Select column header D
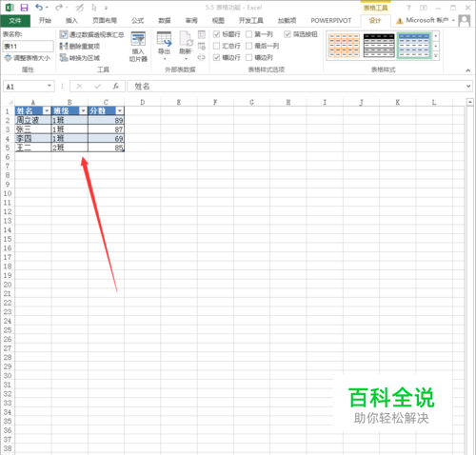The height and width of the screenshot is (455, 476). pos(143,102)
